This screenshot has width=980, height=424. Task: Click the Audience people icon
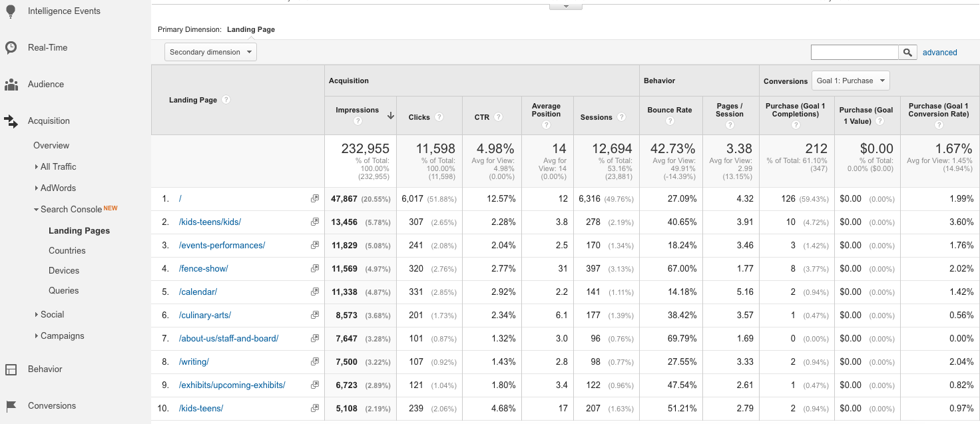pos(11,85)
